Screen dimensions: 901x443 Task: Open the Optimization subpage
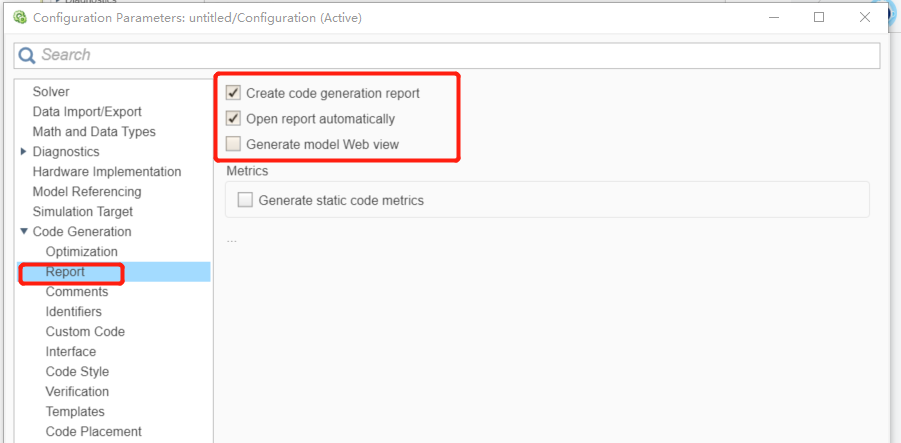point(82,252)
